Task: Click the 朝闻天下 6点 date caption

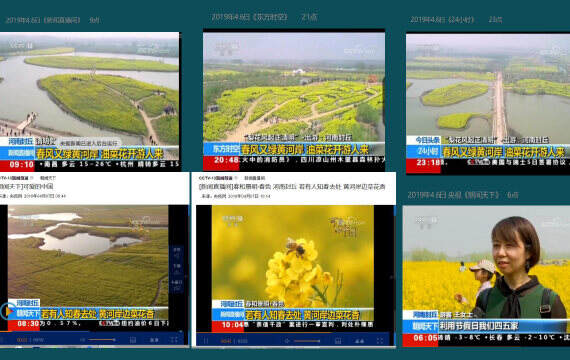Action: [463, 195]
